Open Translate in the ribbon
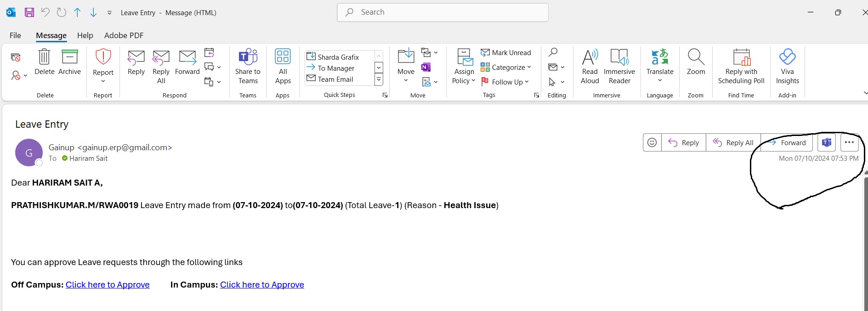Viewport: 868px width, 311px height. (x=659, y=57)
